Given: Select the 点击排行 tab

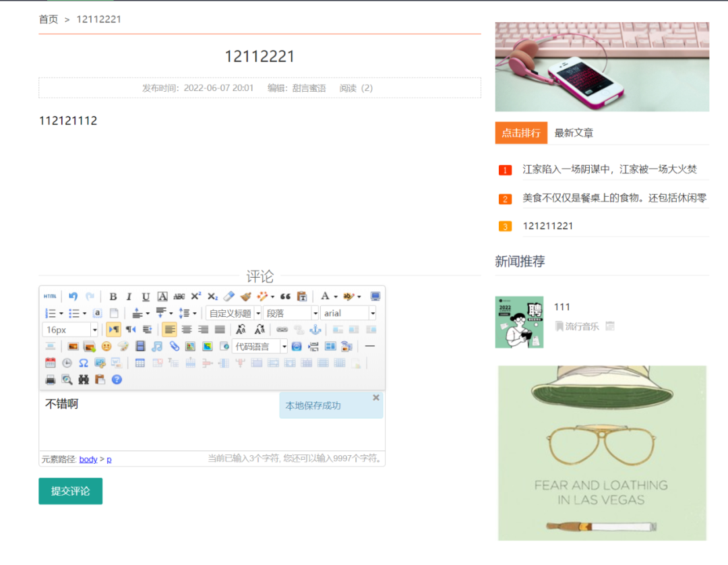Looking at the screenshot, I should [520, 133].
